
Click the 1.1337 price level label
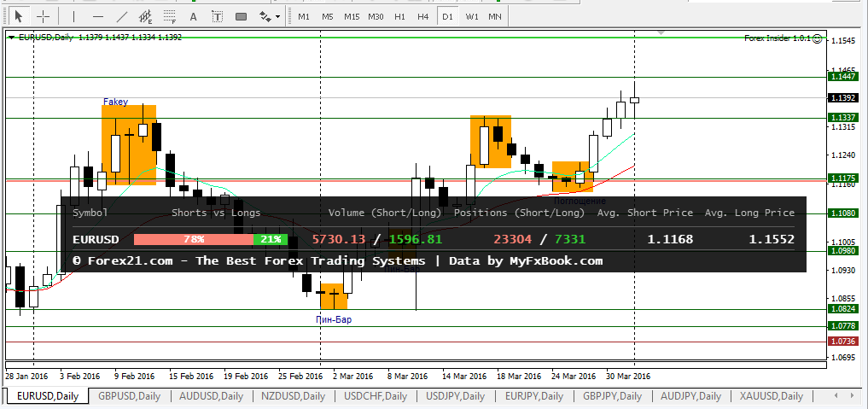[x=842, y=118]
